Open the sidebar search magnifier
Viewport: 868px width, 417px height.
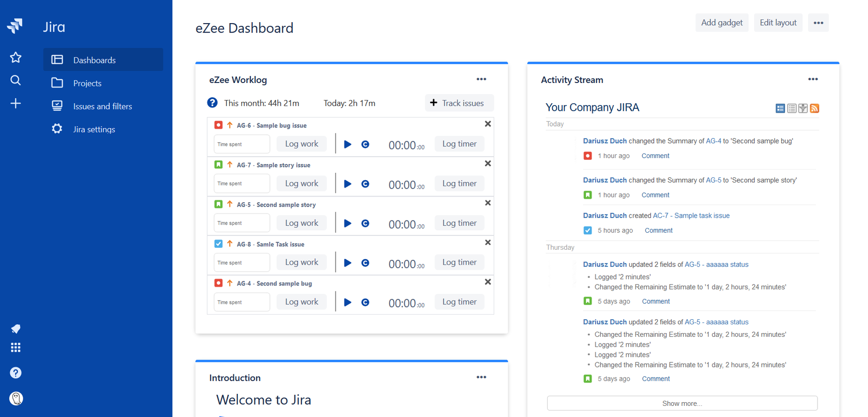[x=16, y=80]
